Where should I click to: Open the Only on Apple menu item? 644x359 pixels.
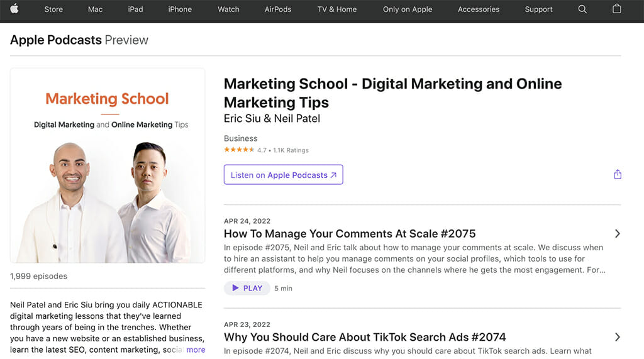point(408,9)
